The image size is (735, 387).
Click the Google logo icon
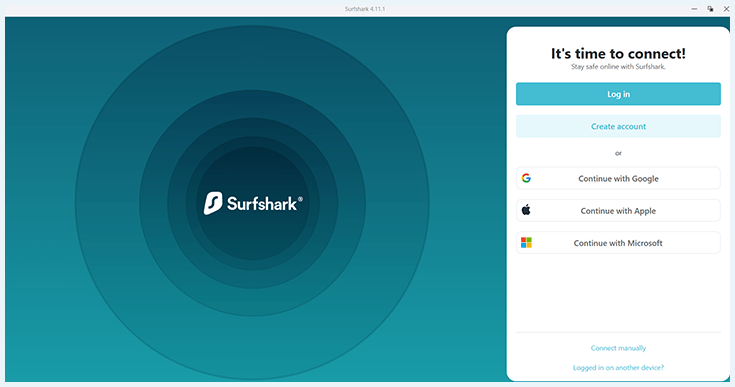point(526,178)
